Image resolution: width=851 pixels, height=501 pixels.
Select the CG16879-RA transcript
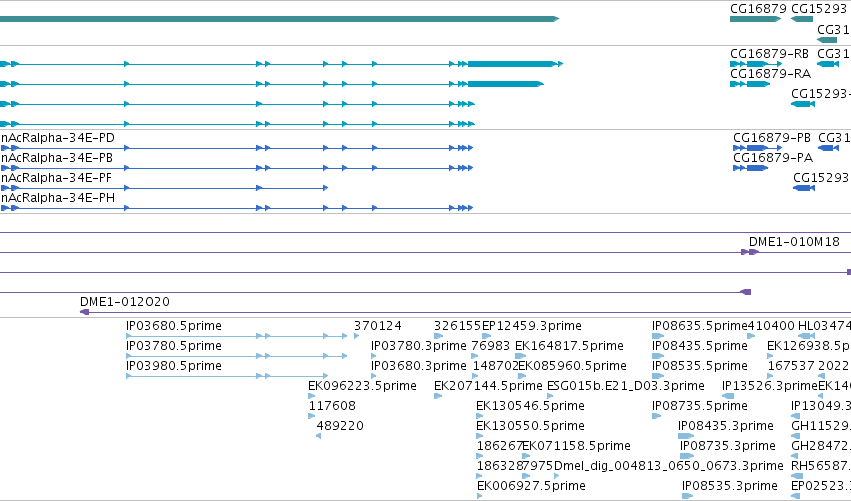pos(750,84)
